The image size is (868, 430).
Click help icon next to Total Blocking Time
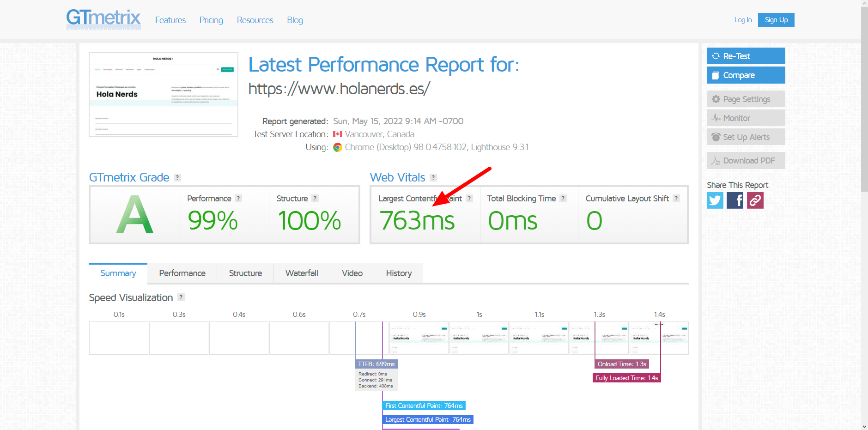563,198
